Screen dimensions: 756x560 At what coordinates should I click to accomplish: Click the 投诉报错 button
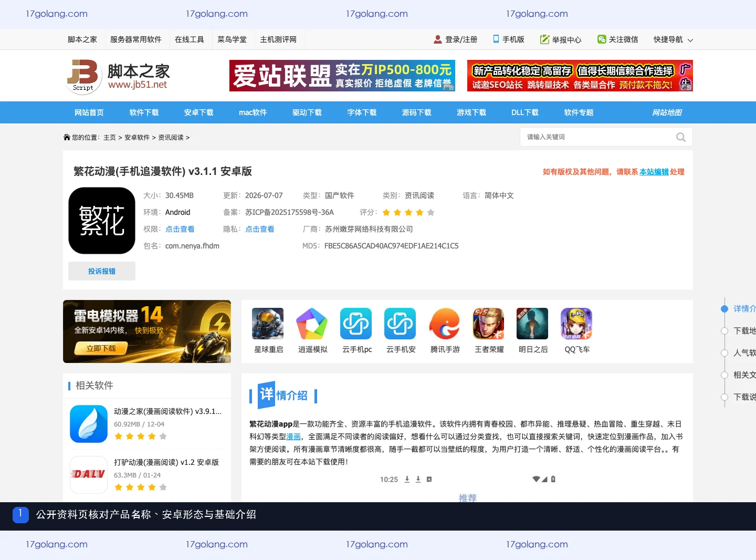coord(102,271)
